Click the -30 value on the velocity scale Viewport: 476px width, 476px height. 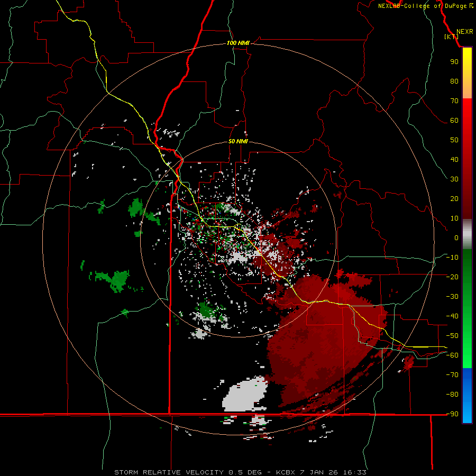(452, 297)
